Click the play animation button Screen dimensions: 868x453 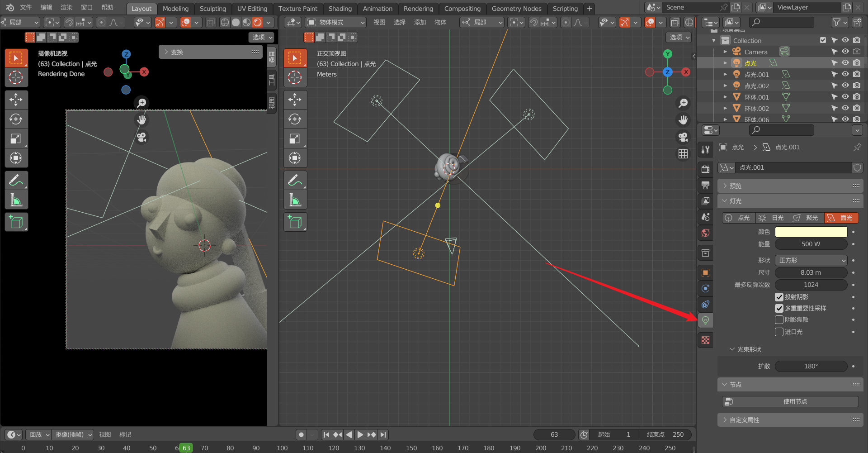360,434
